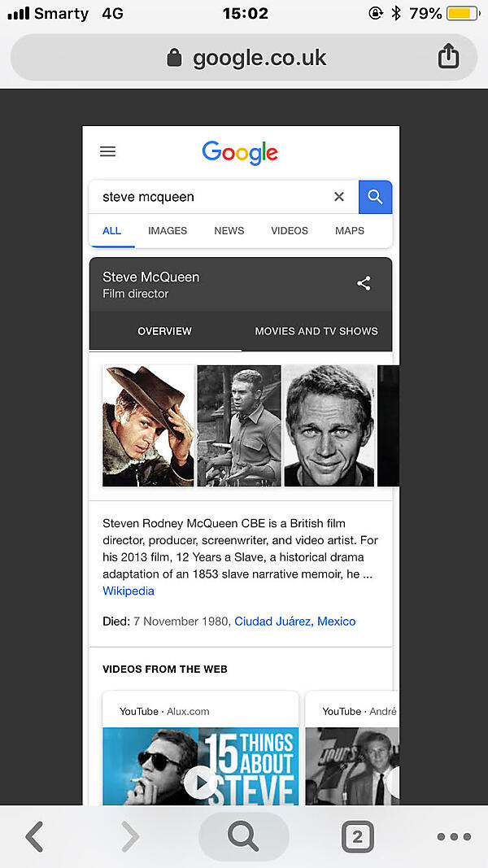Open browser search from bottom toolbar
Image resolution: width=488 pixels, height=868 pixels.
click(243, 836)
